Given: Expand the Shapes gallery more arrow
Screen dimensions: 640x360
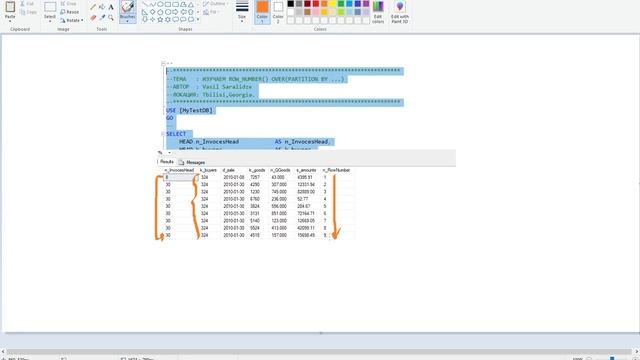Looking at the screenshot, I should click(x=198, y=20).
